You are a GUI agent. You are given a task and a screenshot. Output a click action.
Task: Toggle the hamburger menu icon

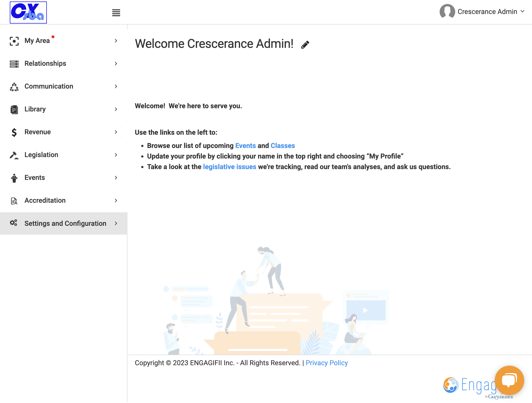point(116,13)
